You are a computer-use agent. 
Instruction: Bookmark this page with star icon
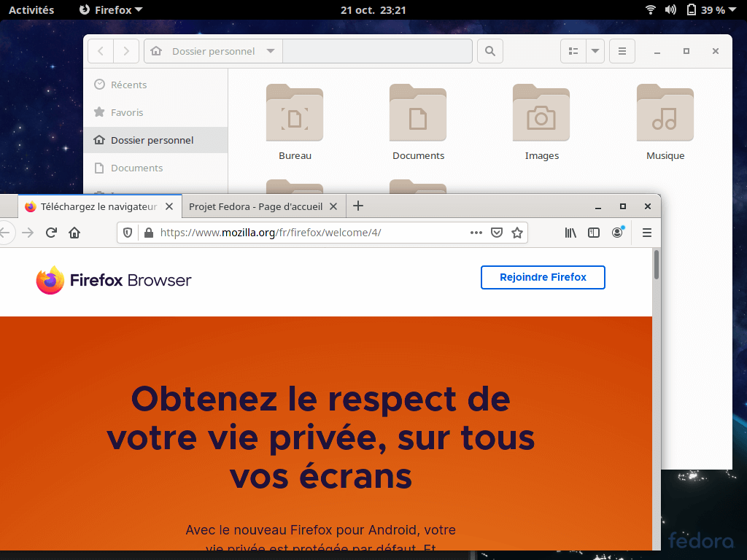(x=517, y=233)
